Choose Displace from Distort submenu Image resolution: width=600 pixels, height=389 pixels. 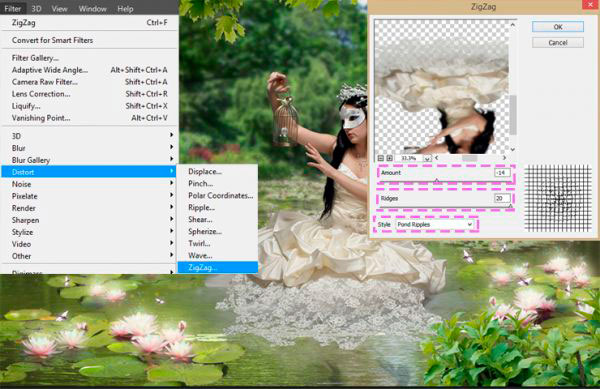point(218,171)
